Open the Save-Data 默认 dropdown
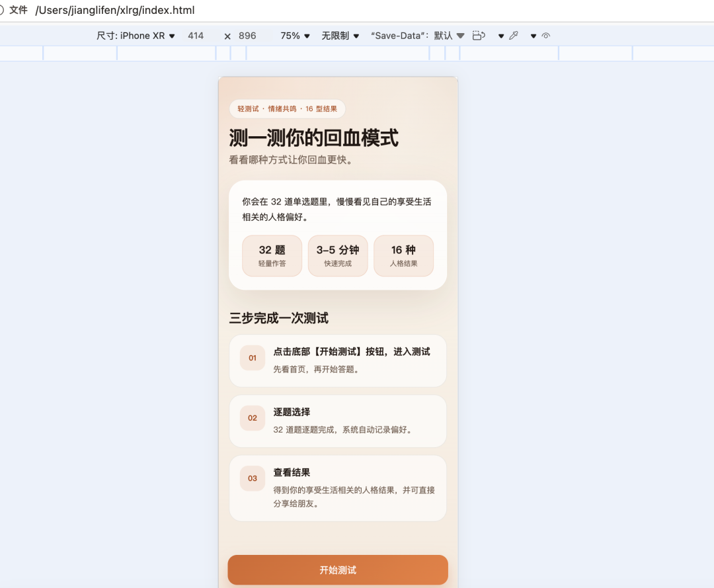The height and width of the screenshot is (588, 714). click(417, 36)
